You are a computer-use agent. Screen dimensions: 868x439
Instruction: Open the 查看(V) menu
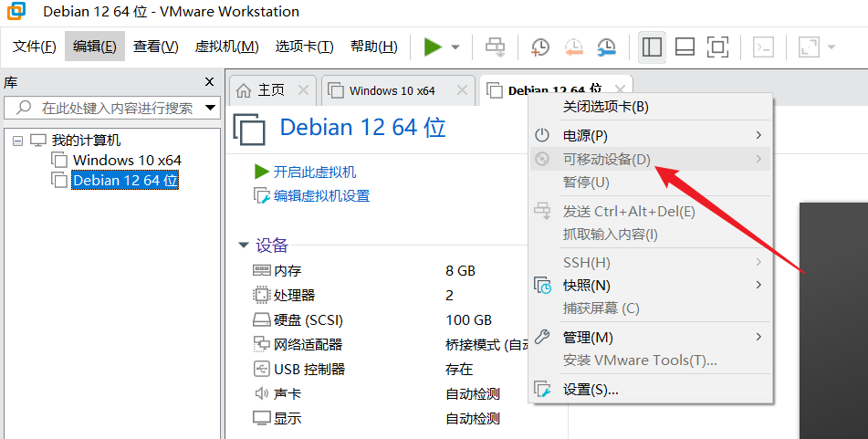155,47
